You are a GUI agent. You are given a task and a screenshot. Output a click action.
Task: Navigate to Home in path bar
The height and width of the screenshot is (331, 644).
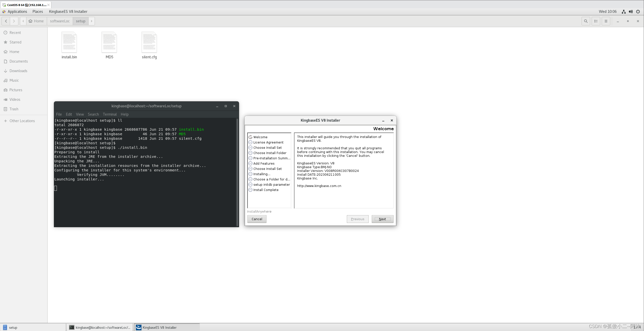[x=36, y=21]
